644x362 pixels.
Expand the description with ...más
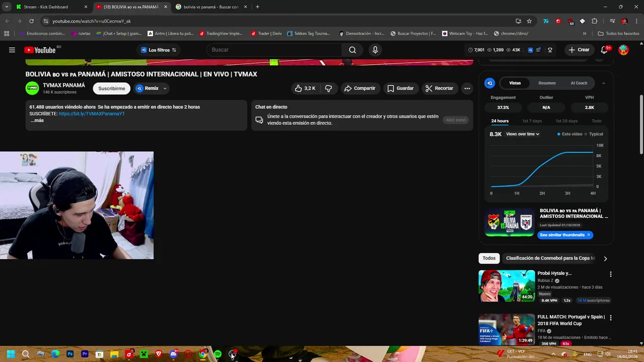(37, 121)
